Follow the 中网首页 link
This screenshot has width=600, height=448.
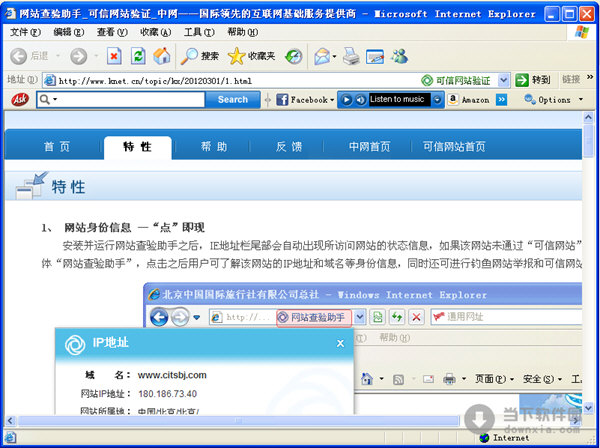369,147
